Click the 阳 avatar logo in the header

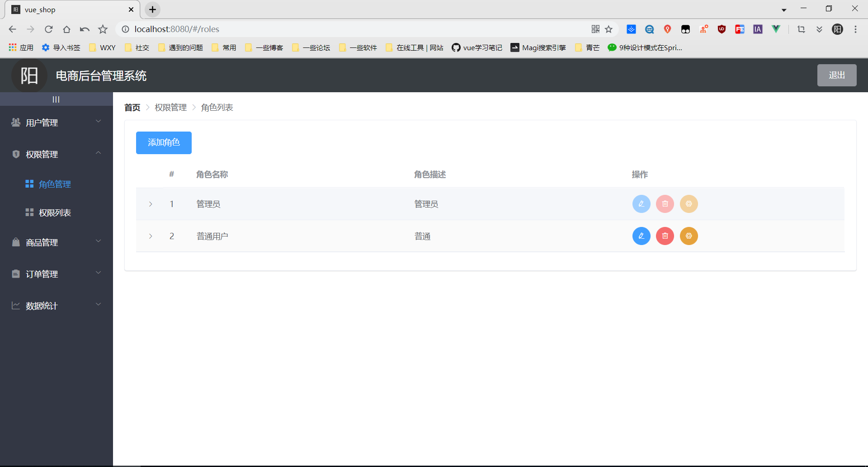point(29,75)
